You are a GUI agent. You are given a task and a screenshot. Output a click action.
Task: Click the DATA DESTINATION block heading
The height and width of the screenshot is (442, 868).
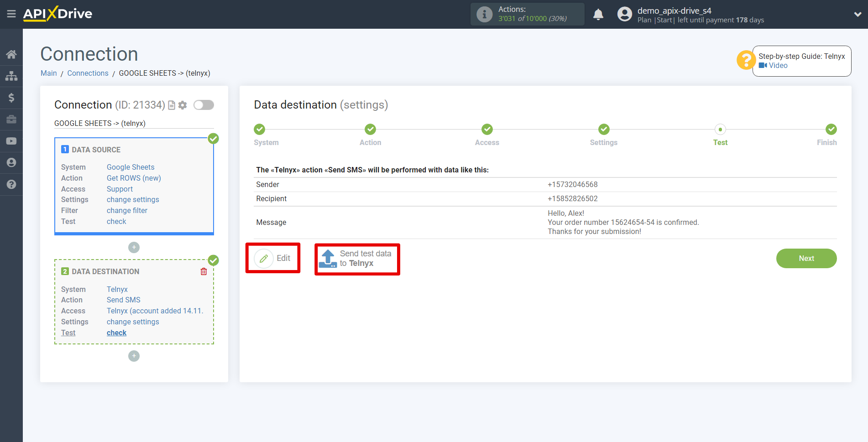coord(105,271)
